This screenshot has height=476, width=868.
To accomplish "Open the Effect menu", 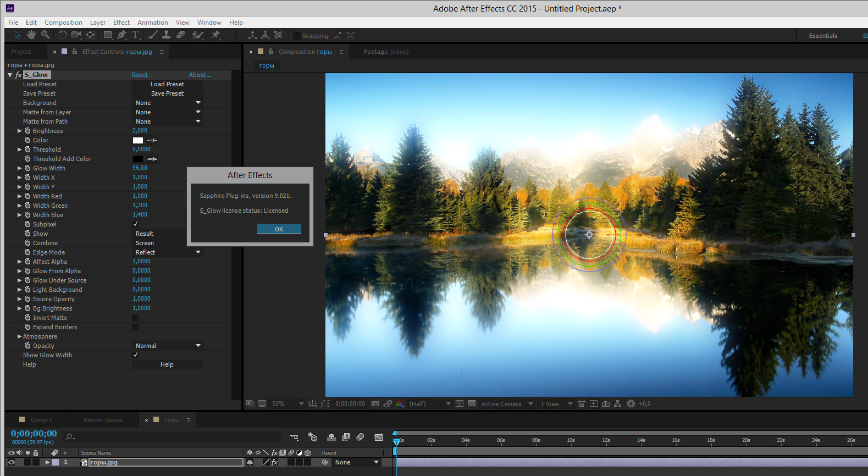I will 121,23.
